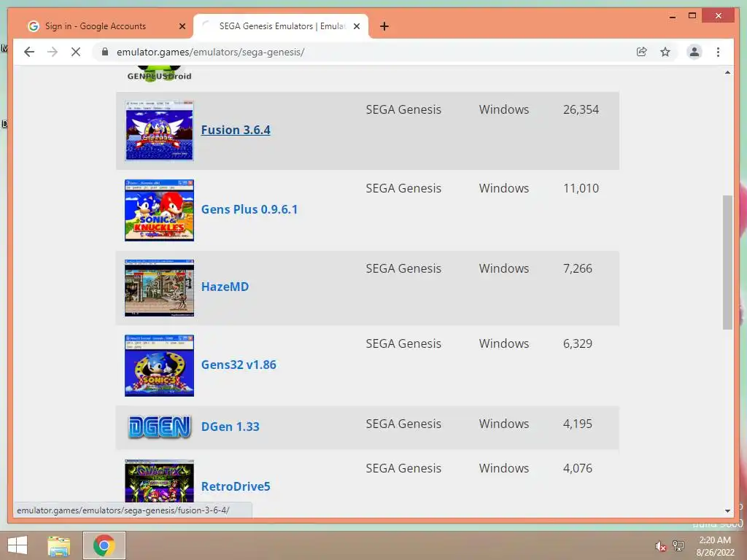Share this page icon in address bar
747x560 pixels.
642,52
